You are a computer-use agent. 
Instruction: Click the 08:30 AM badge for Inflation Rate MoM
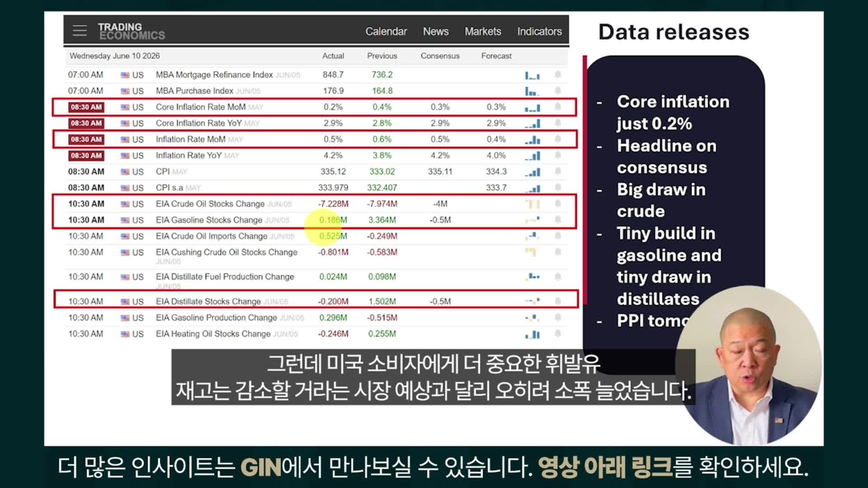click(86, 140)
